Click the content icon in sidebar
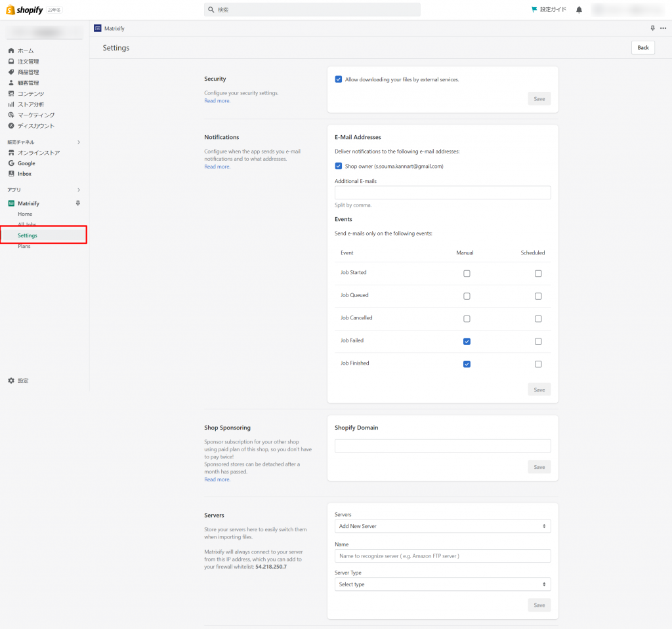This screenshot has width=672, height=629. (x=11, y=93)
